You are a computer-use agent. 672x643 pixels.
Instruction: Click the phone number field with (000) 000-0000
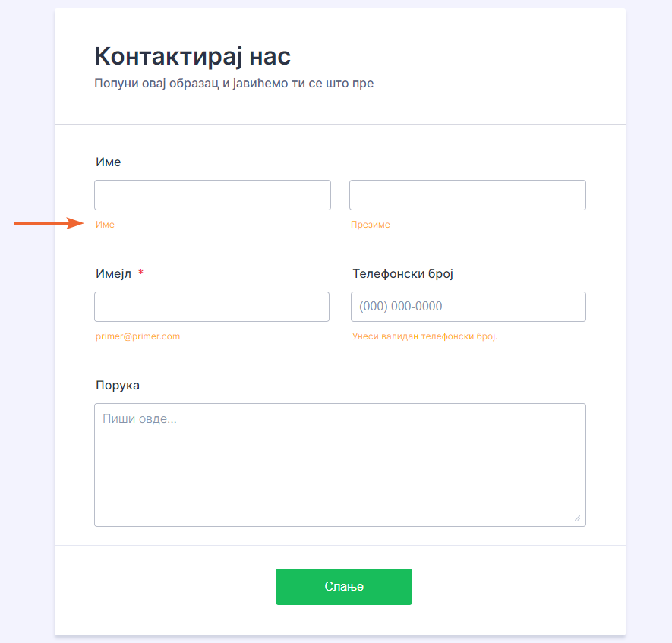point(468,307)
